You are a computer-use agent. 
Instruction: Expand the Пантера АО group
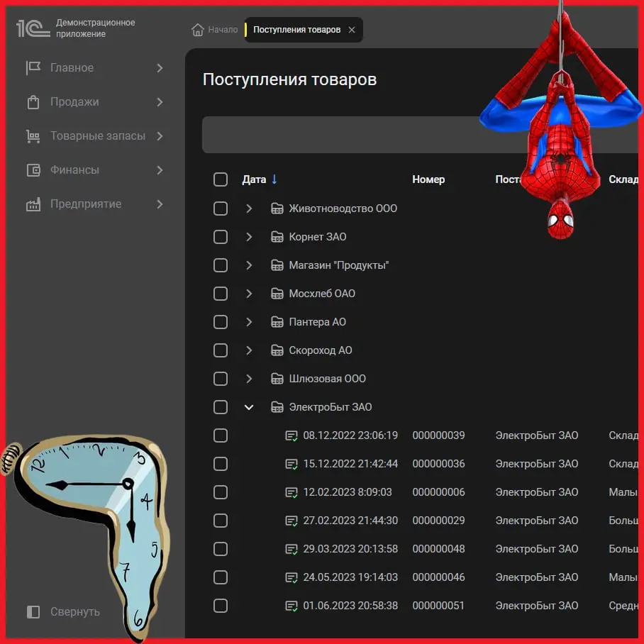(249, 322)
